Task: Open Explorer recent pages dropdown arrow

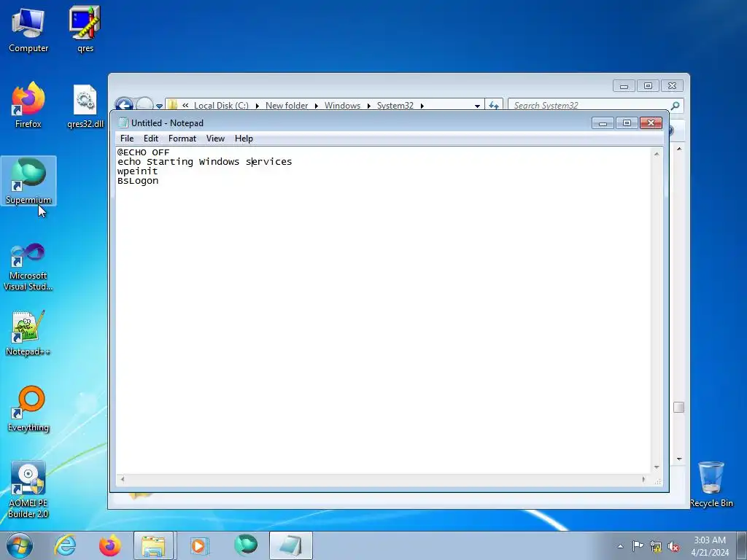Action: [x=159, y=106]
